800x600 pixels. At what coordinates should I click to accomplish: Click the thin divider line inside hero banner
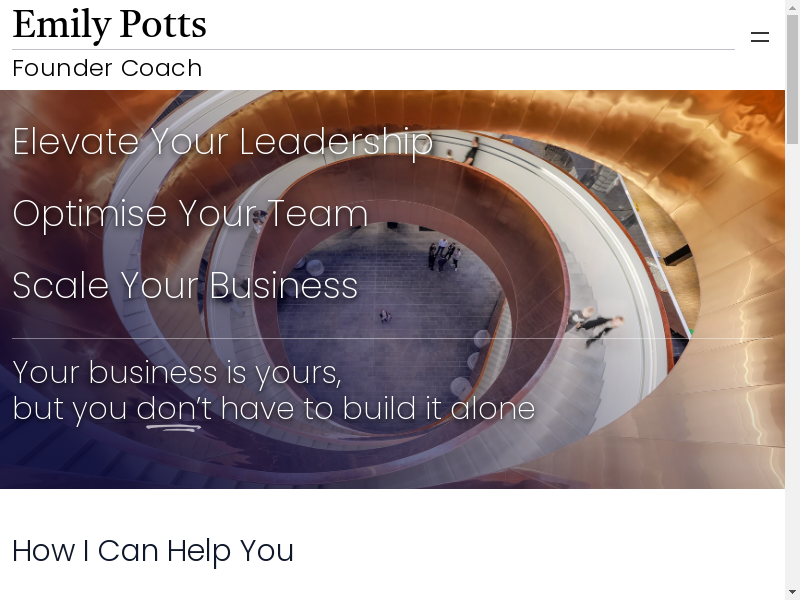[x=392, y=338]
